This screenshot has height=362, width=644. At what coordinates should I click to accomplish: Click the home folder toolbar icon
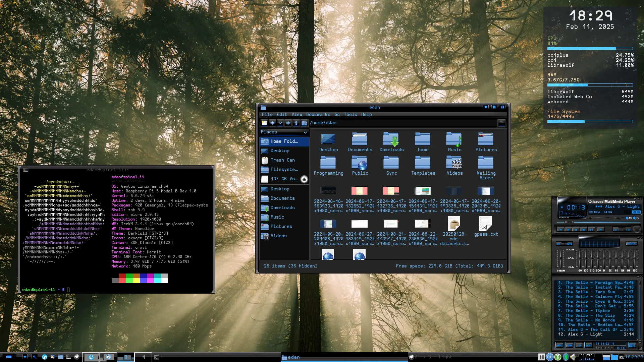[x=304, y=123]
